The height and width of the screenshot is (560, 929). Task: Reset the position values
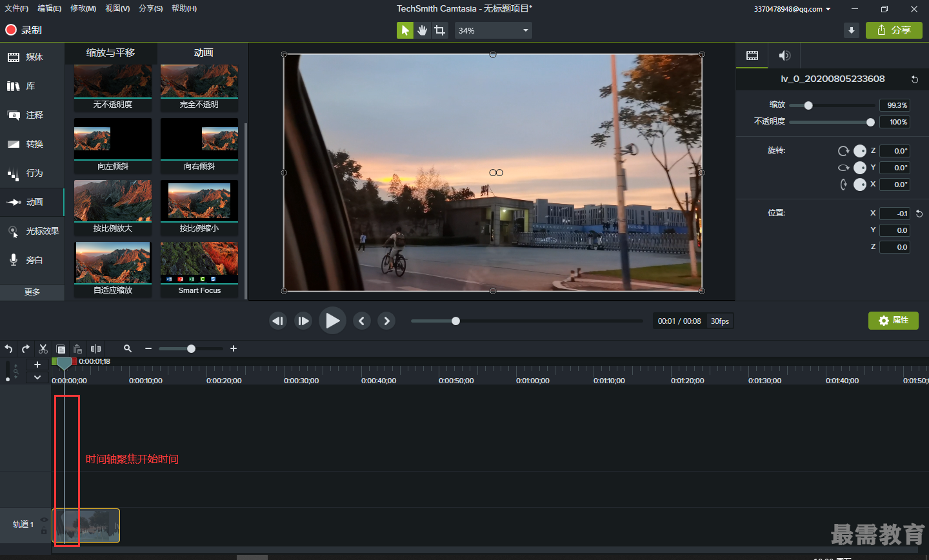pyautogui.click(x=919, y=214)
